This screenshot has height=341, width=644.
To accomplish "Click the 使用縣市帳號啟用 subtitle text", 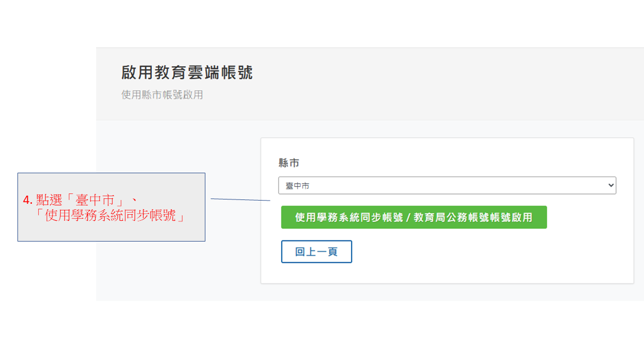I will point(162,95).
